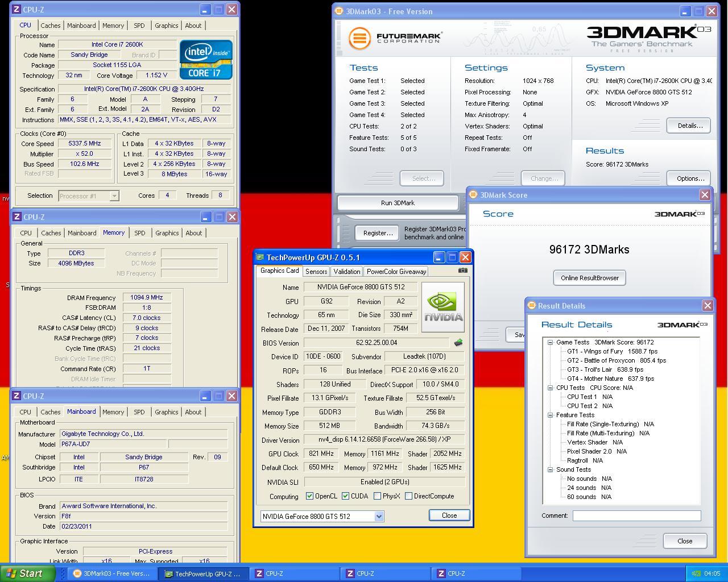Select GT2 - Battle of Proxycon result row
The image size is (728, 582).
[617, 360]
